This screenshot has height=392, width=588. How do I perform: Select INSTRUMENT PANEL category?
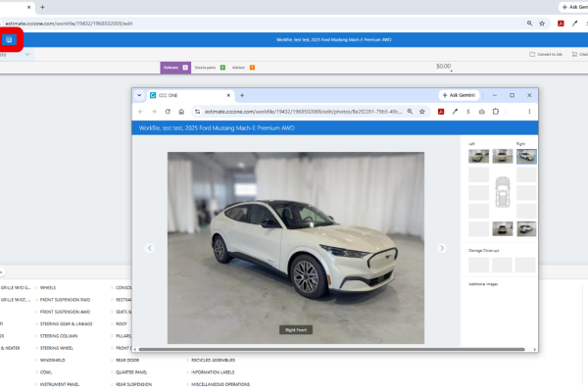pos(60,384)
